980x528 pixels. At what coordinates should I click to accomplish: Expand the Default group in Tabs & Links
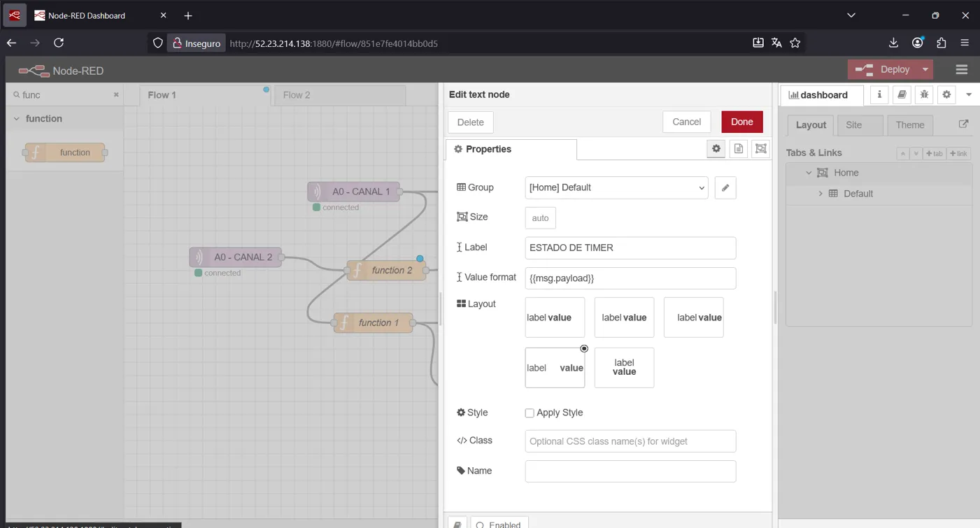pos(821,194)
